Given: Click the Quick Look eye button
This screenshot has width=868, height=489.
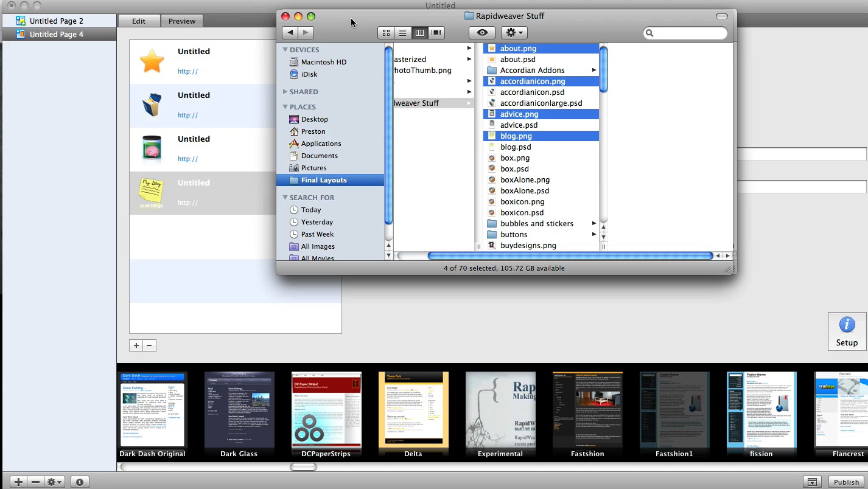Looking at the screenshot, I should [x=482, y=33].
